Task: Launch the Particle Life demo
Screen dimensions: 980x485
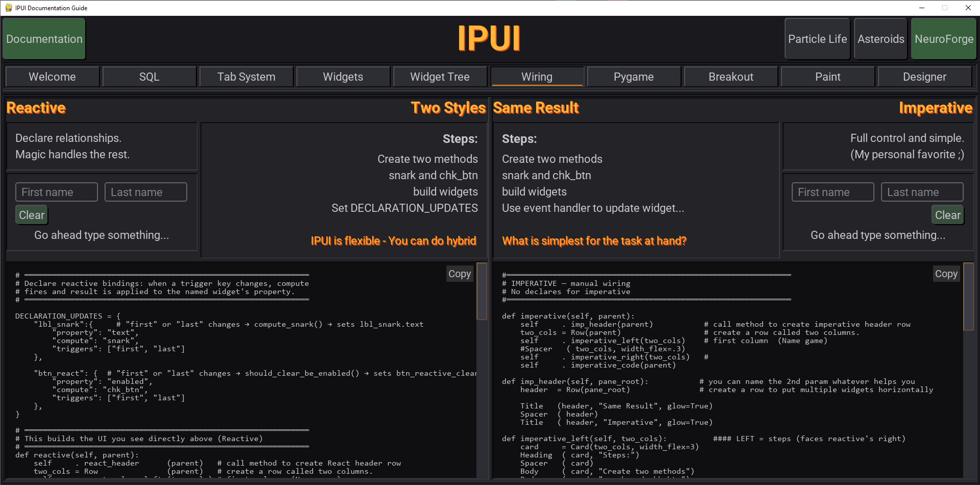Action: 817,39
